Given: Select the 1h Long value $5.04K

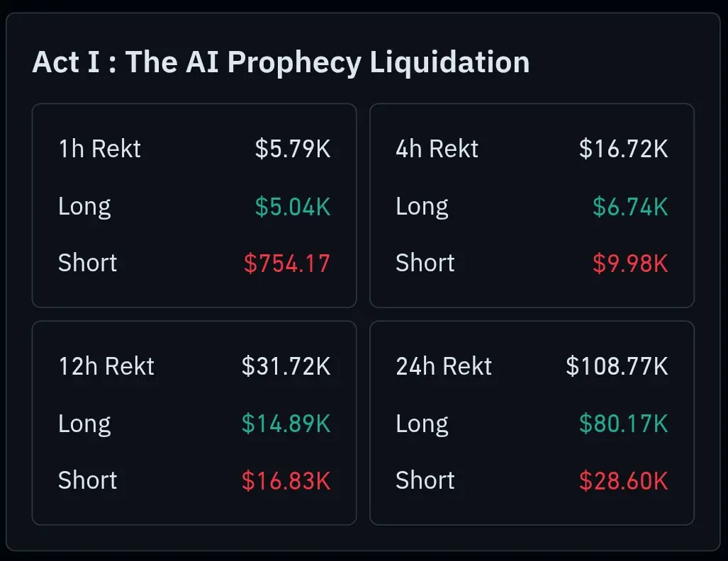Looking at the screenshot, I should click(x=293, y=207).
